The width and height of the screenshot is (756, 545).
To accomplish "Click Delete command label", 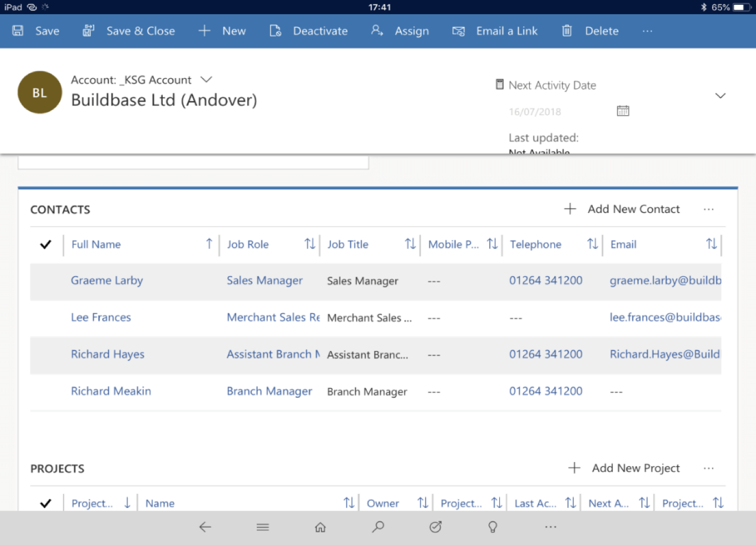I will tap(602, 31).
